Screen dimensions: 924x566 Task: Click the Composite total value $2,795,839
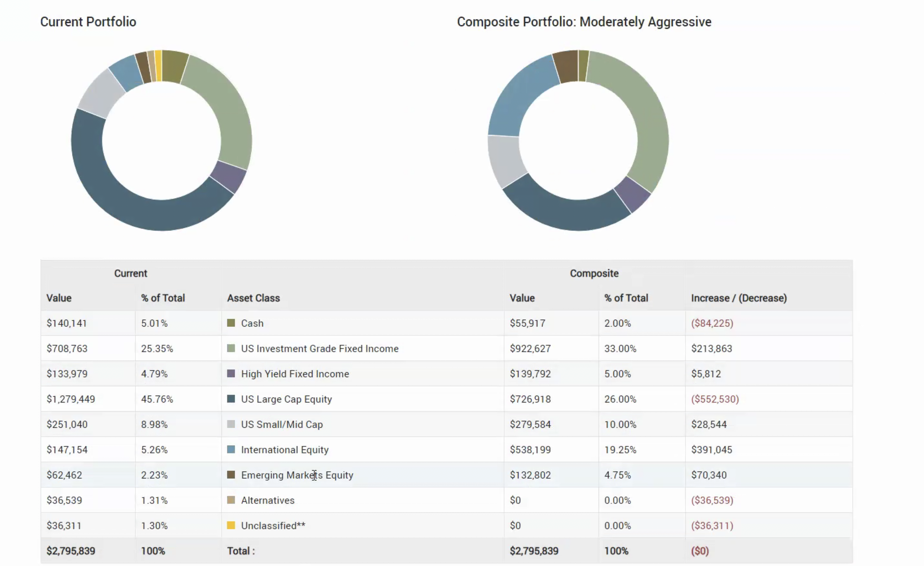click(x=534, y=551)
